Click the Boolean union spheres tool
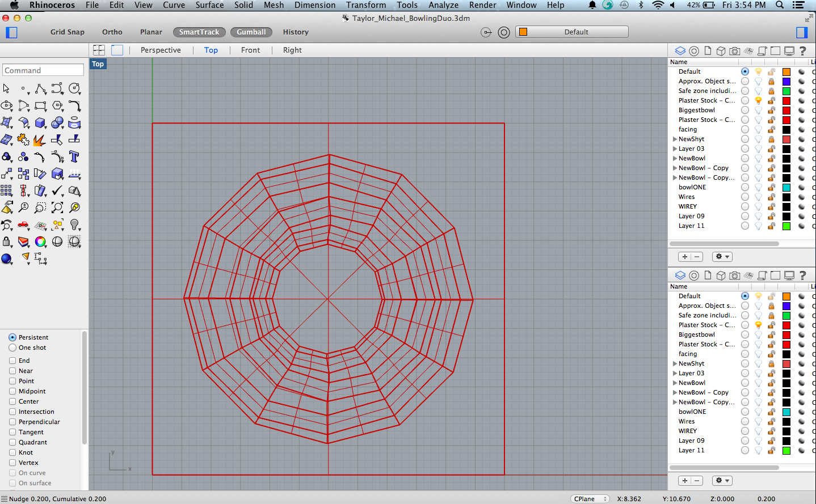The height and width of the screenshot is (504, 816). [x=57, y=122]
